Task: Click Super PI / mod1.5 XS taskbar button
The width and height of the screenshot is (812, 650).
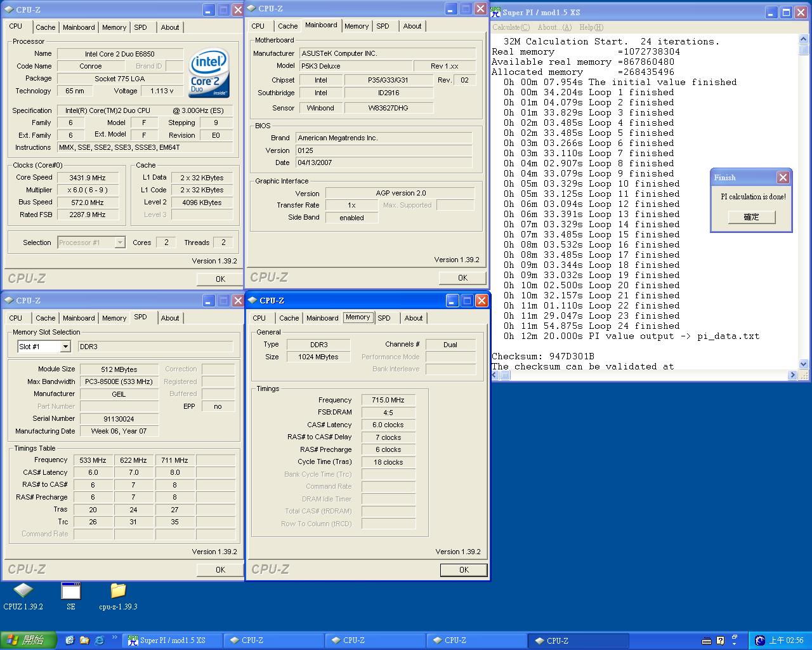Action: pyautogui.click(x=173, y=640)
